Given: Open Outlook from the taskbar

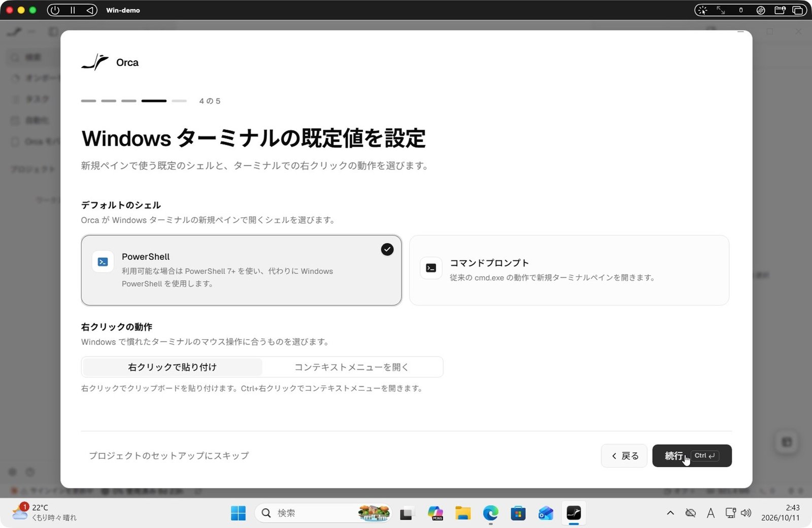Looking at the screenshot, I should click(x=546, y=513).
